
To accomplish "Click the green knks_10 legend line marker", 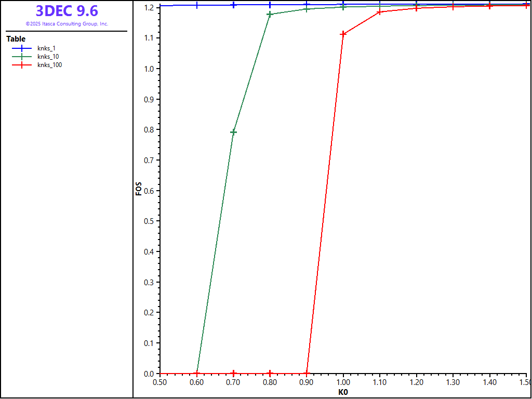I will (x=22, y=57).
